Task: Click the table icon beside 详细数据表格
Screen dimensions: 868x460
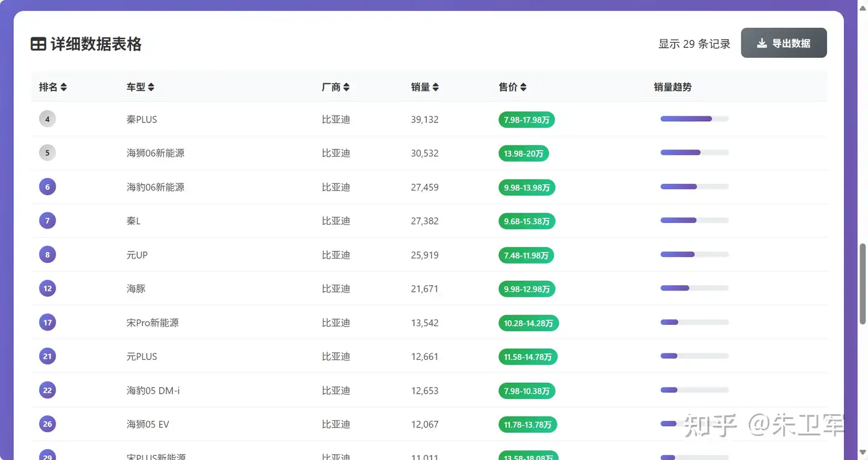Action: 39,44
